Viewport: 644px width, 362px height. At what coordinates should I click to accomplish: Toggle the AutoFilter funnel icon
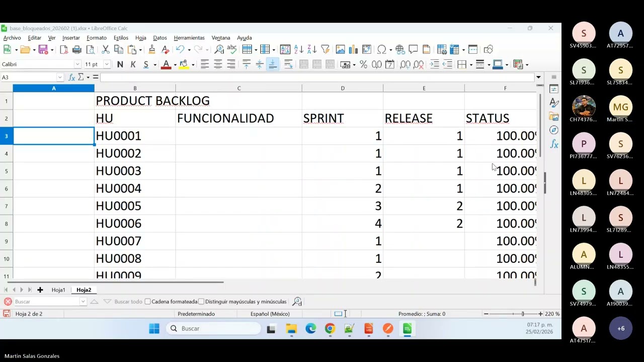coord(326,49)
